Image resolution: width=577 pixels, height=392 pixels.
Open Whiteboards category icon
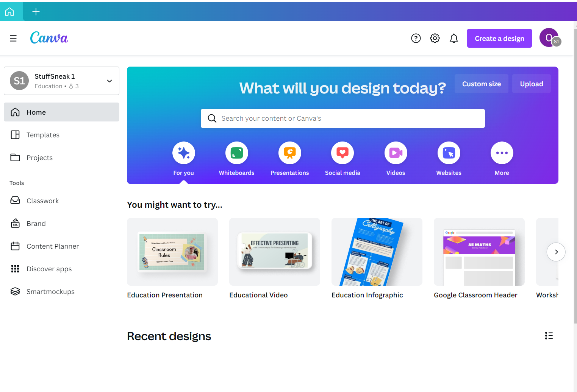237,153
